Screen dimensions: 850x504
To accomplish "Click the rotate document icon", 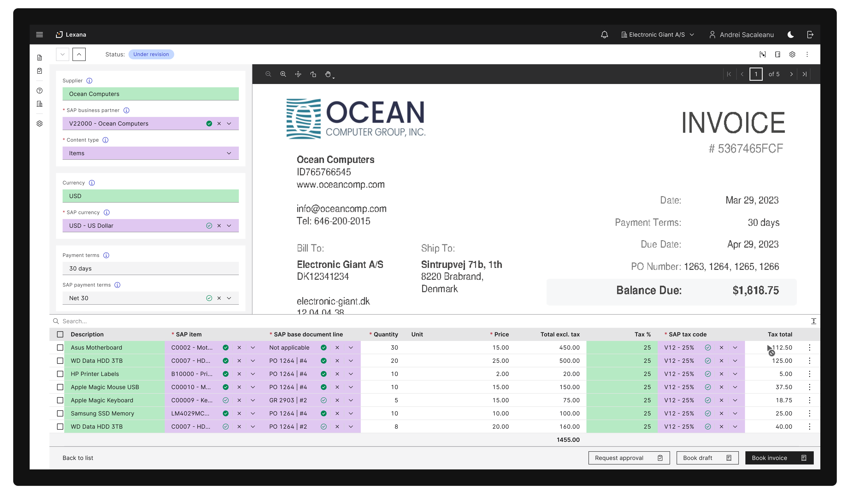I will coord(313,74).
